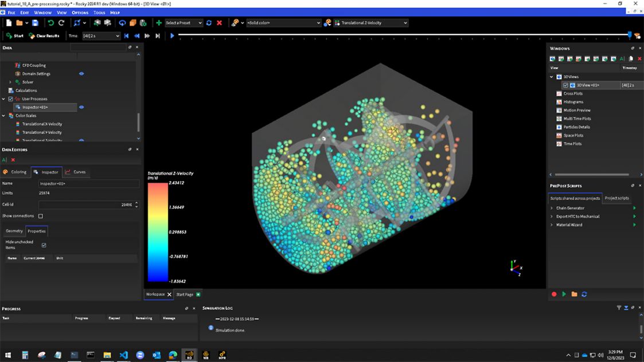The height and width of the screenshot is (362, 644).
Task: Click the color scale icon beside Translational Z-Velocity
Action: 327,23
